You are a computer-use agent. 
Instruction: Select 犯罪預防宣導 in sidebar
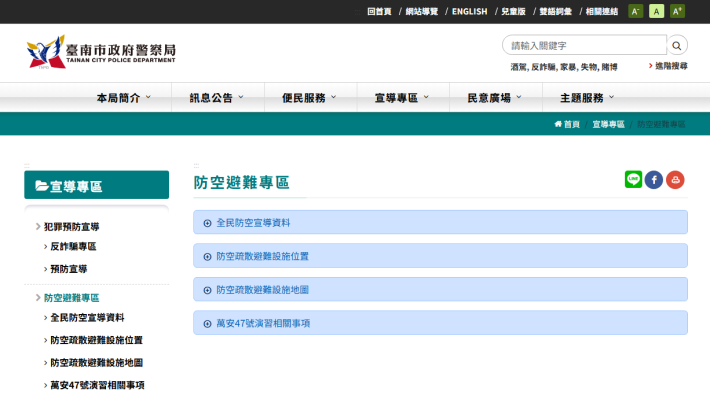tap(72, 226)
